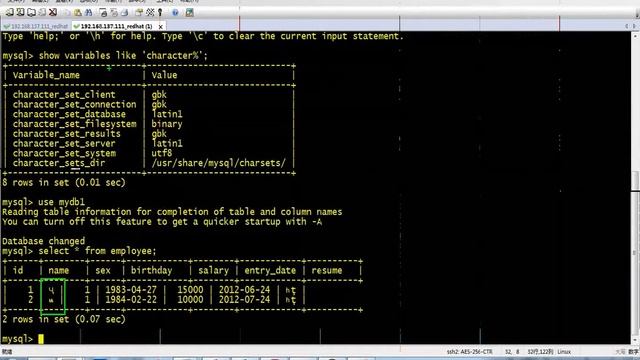Click the Copy toolbar icon
Image resolution: width=640 pixels, height=360 pixels.
(x=67, y=13)
